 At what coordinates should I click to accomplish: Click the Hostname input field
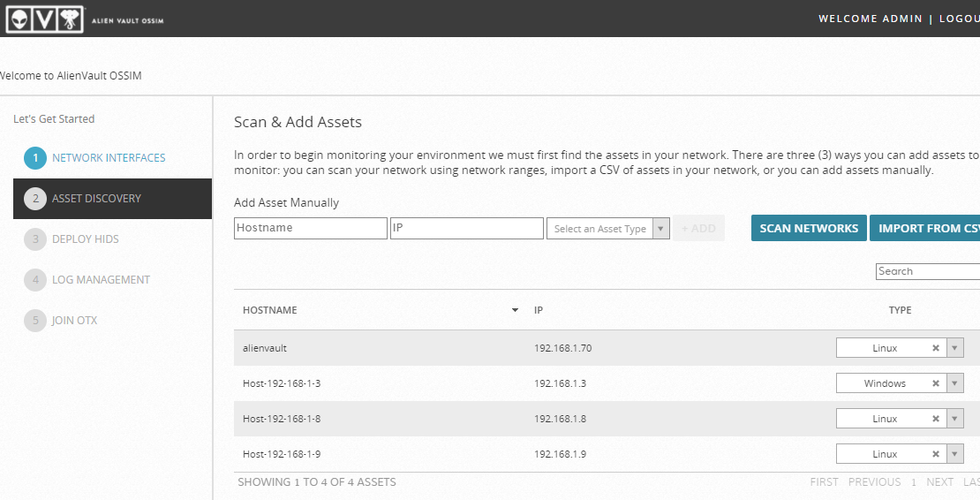[311, 228]
